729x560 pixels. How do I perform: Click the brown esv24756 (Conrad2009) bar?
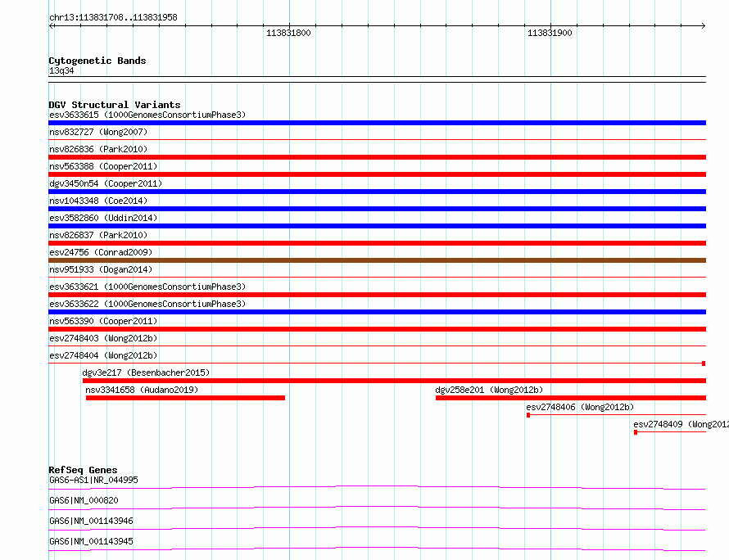(x=377, y=260)
